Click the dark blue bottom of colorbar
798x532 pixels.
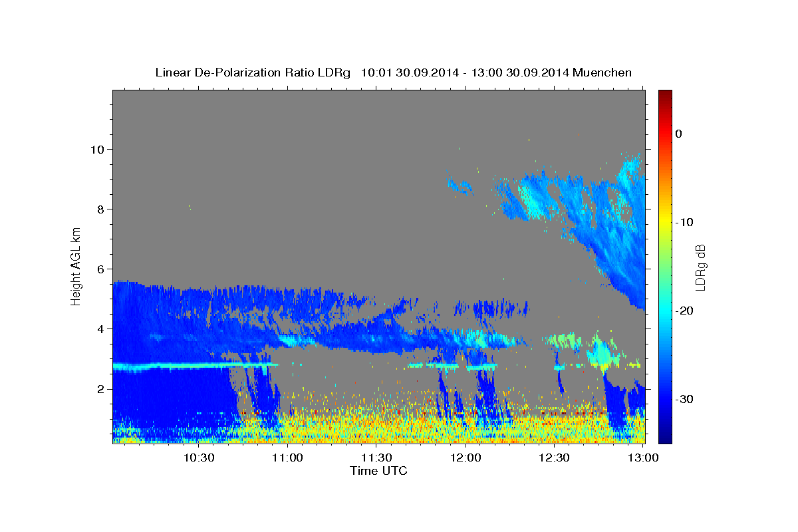point(665,437)
